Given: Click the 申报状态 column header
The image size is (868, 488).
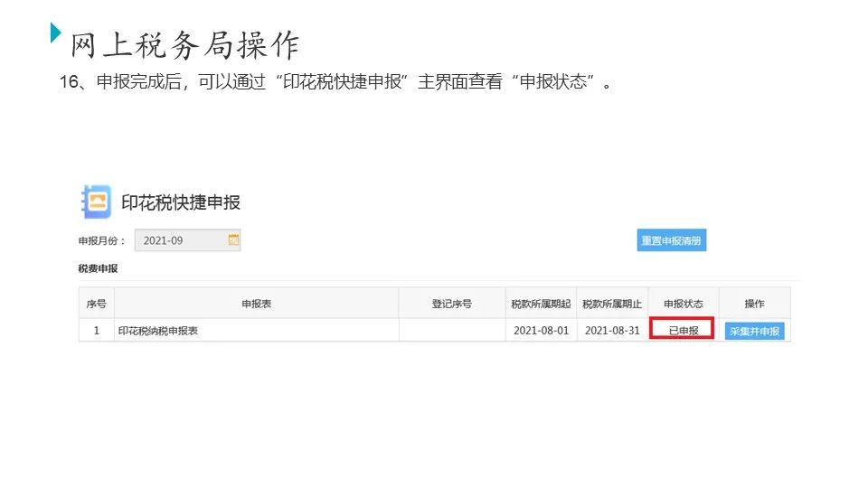Looking at the screenshot, I should [x=684, y=304].
